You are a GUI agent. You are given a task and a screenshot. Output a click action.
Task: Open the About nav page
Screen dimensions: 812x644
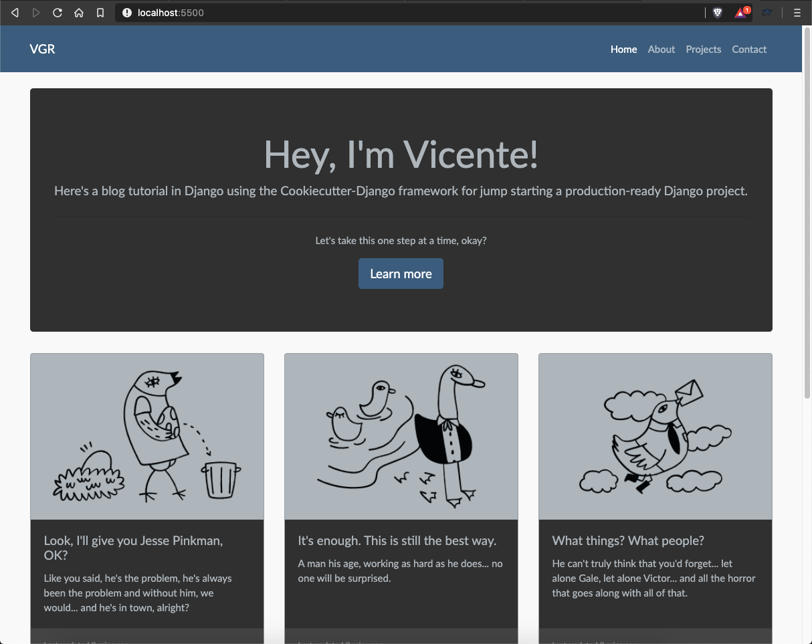[661, 49]
